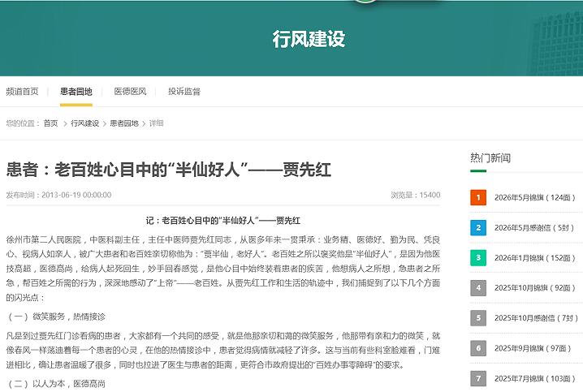Click the 患者园地 breadcrumb link

tap(124, 123)
